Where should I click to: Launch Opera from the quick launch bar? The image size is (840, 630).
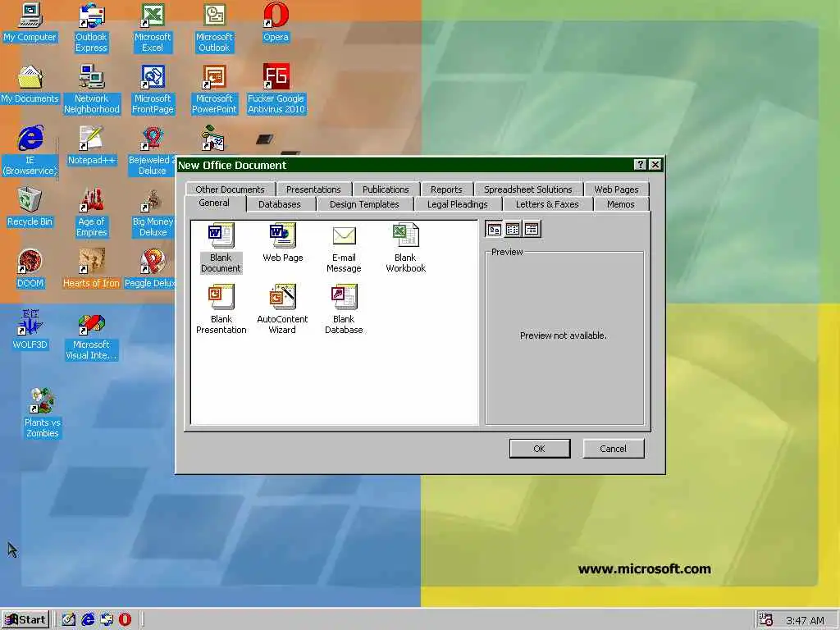point(125,620)
